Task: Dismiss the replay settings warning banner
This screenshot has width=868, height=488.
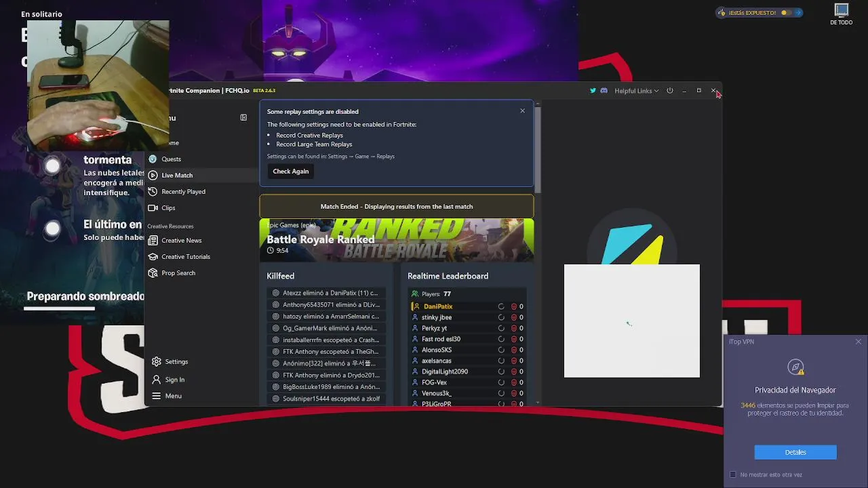Action: (x=522, y=111)
